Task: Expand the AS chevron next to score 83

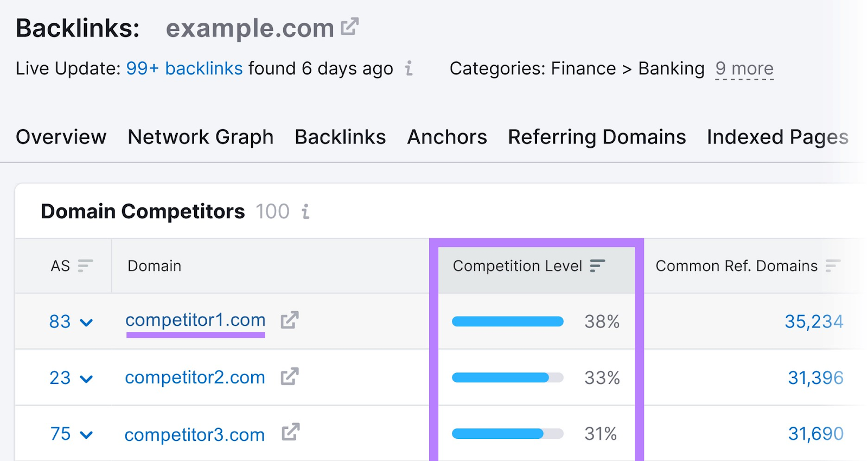Action: [87, 321]
